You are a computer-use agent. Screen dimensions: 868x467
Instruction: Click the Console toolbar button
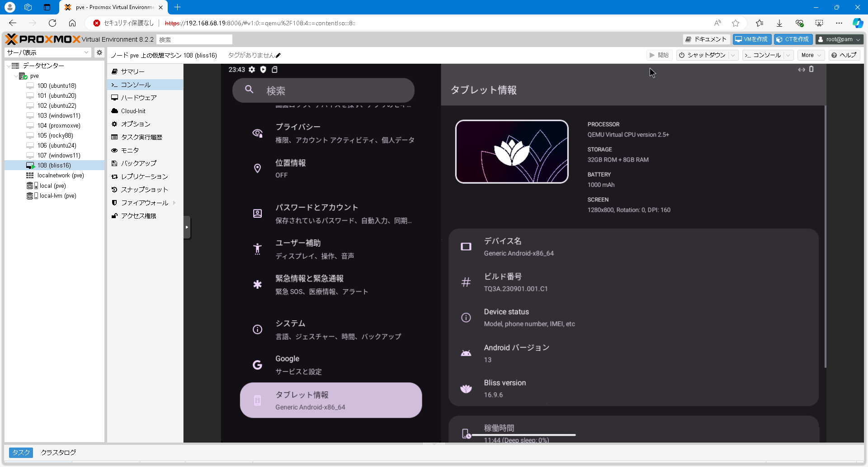pos(763,55)
